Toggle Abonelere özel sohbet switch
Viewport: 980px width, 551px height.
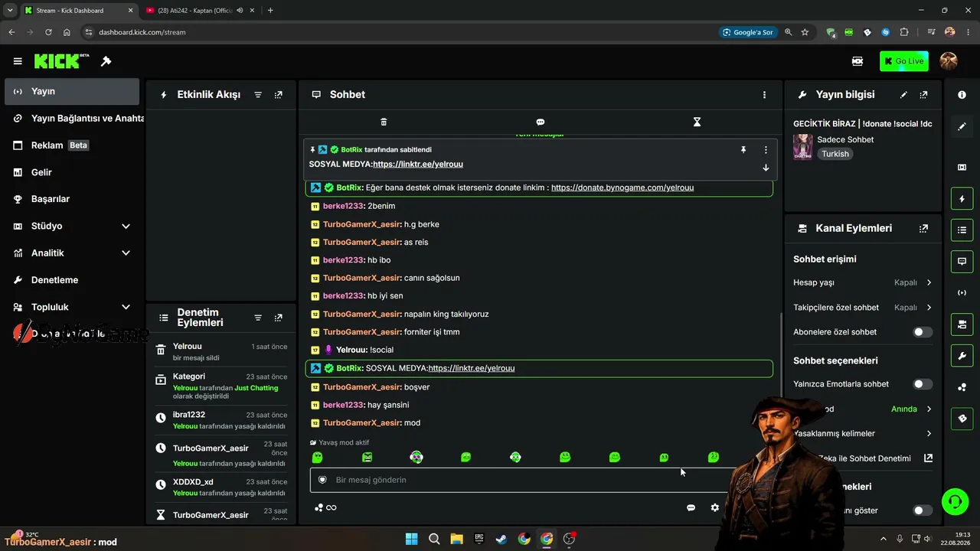click(x=923, y=332)
